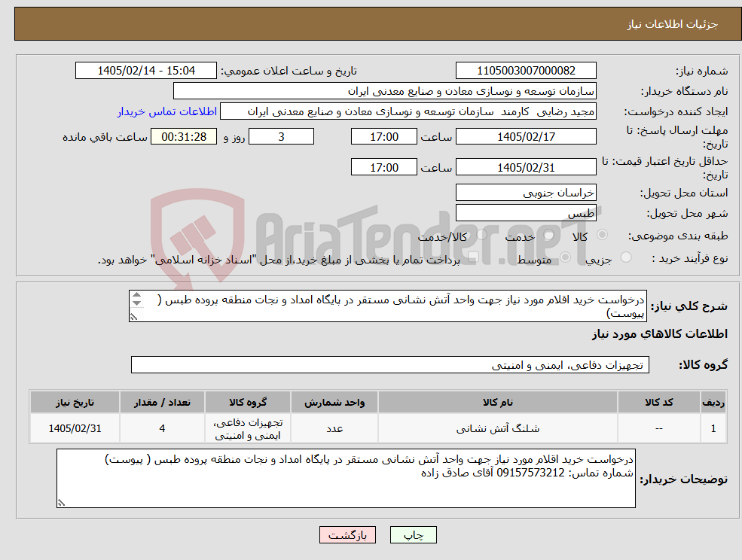The width and height of the screenshot is (742, 560).
Task: Click the response deadline time 17:00 field
Action: click(383, 137)
